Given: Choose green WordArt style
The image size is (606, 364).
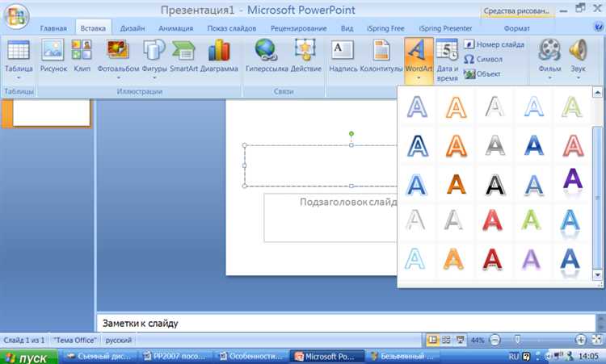Looking at the screenshot, I should tap(531, 220).
